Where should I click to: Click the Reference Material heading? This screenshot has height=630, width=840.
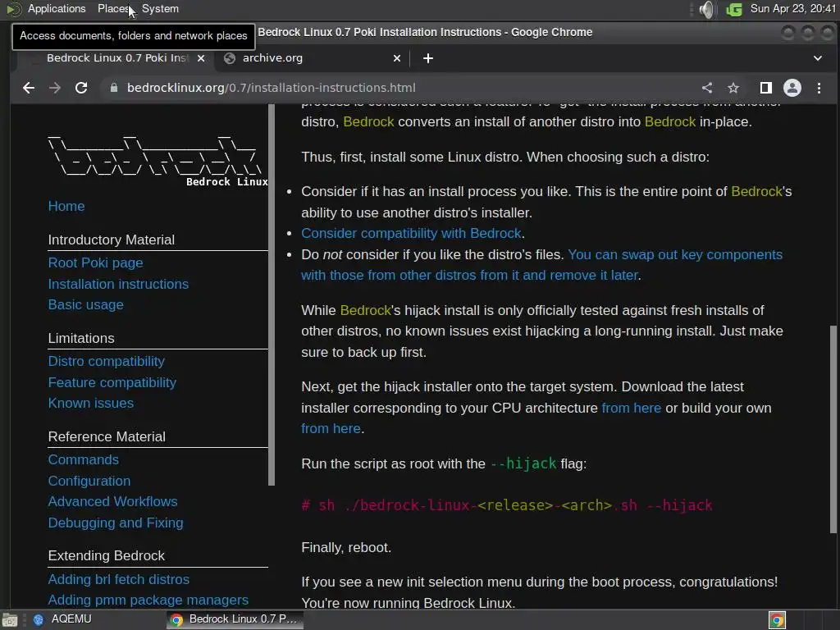(x=107, y=437)
